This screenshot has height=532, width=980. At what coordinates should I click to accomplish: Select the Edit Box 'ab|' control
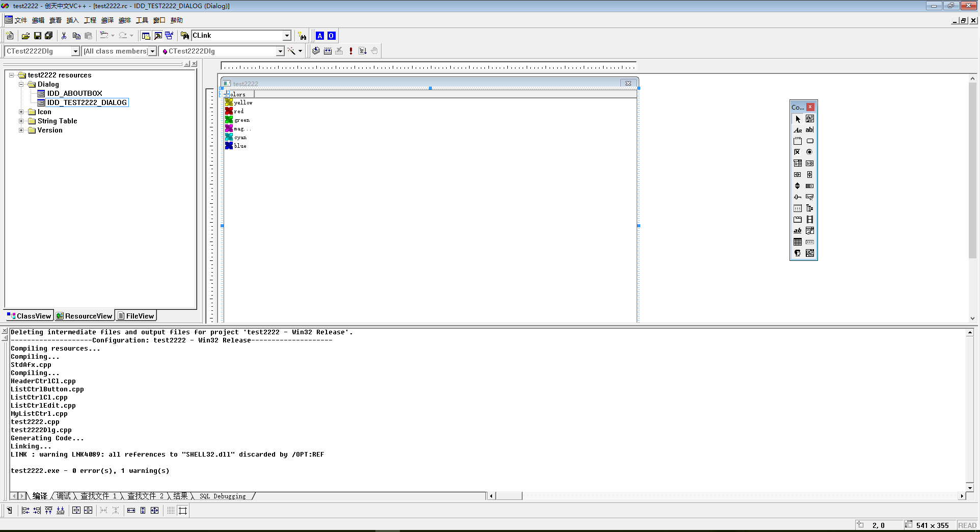[810, 130]
